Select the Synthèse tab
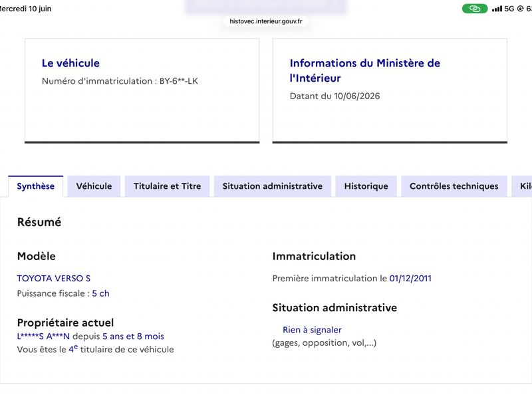 pyautogui.click(x=36, y=186)
